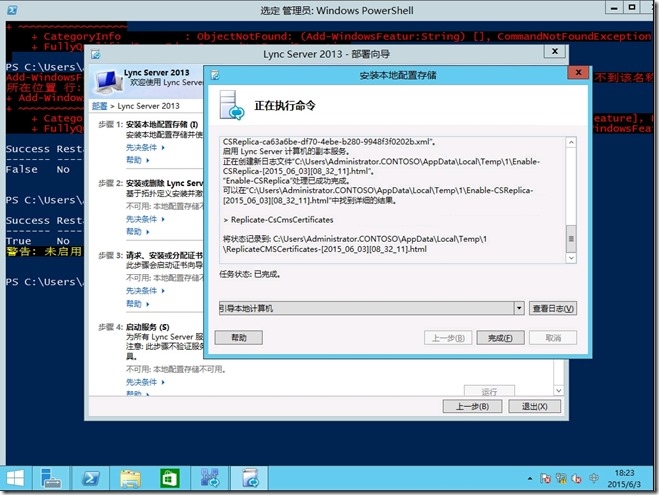Click the network tray icon
Screen dimensions: 659x495
tap(561, 479)
